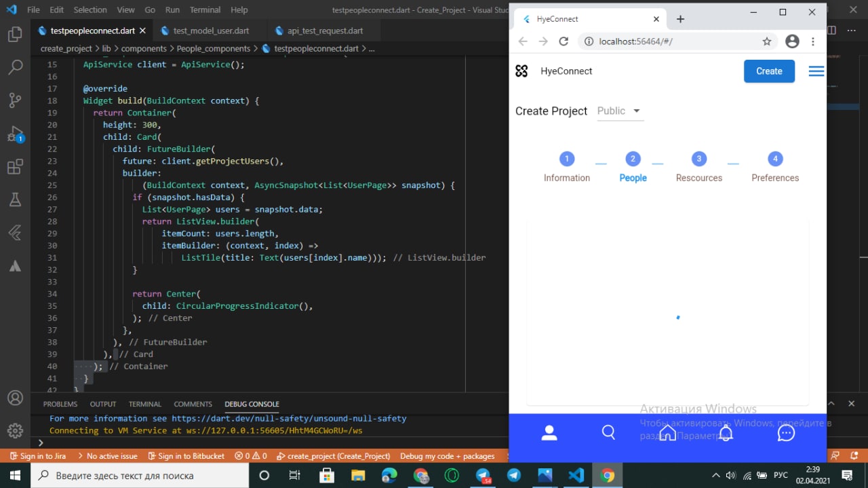Open the VS Code Edit menu

click(x=57, y=10)
